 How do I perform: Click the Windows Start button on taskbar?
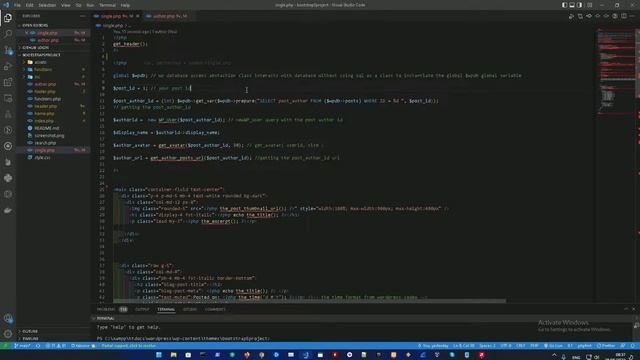point(159,355)
